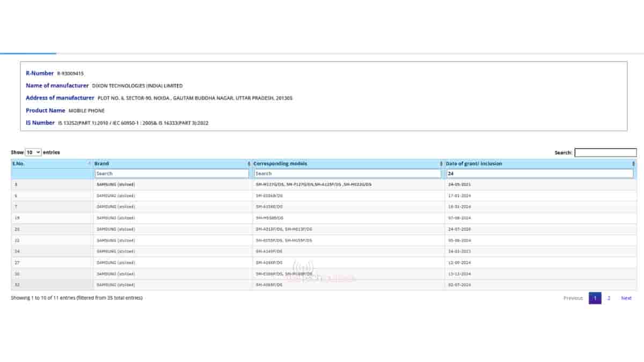Select the highlighted page 1 button
644x362 pixels.
pyautogui.click(x=595, y=298)
